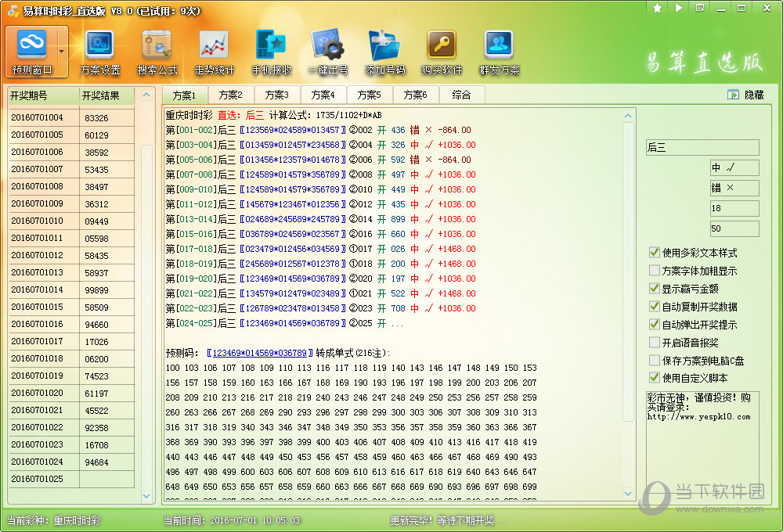Click the 开奖期号 column header
Screen dimensions: 783x532
[43, 95]
